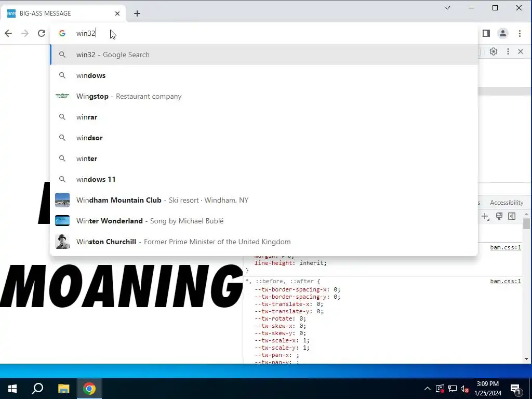
Task: Click the --tw-skew-y declaration
Action: click(x=280, y=333)
